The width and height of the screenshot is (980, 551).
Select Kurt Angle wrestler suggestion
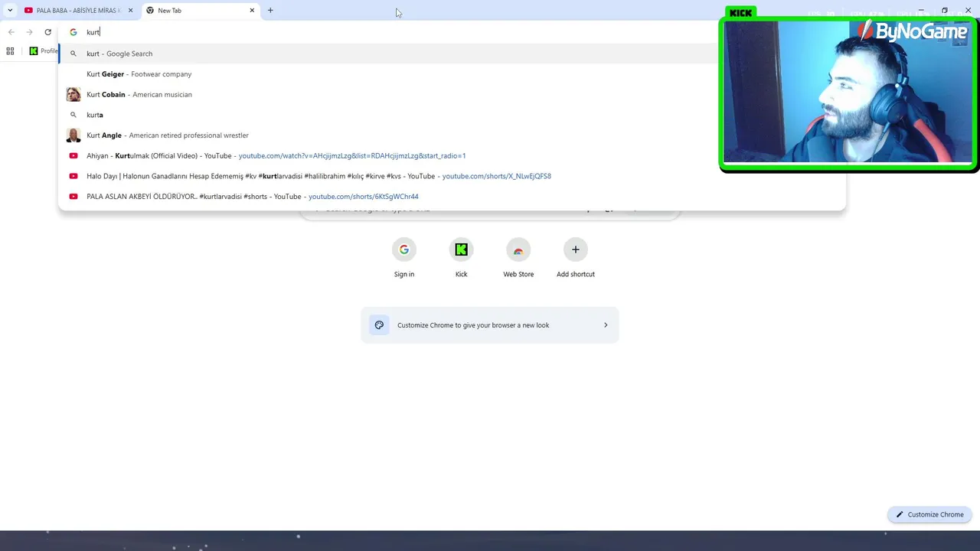pos(452,135)
